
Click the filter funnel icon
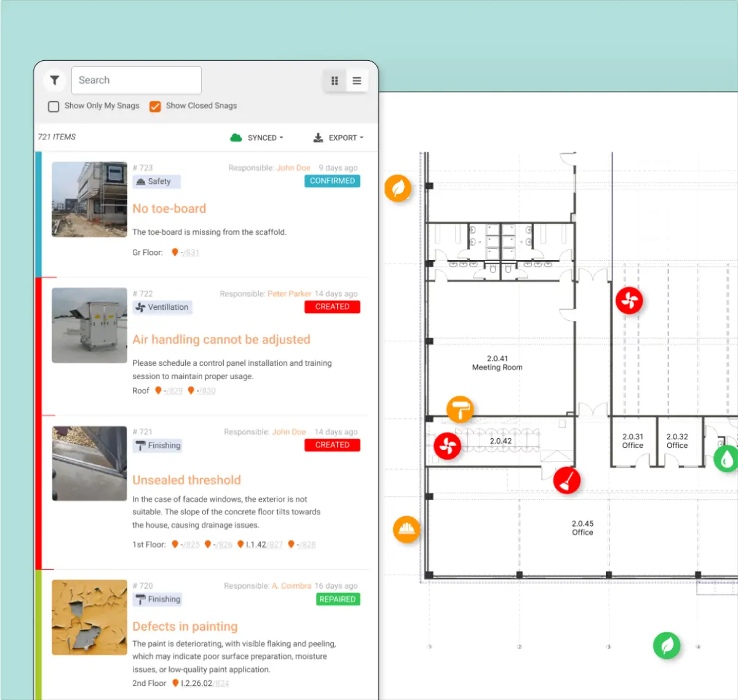point(55,81)
